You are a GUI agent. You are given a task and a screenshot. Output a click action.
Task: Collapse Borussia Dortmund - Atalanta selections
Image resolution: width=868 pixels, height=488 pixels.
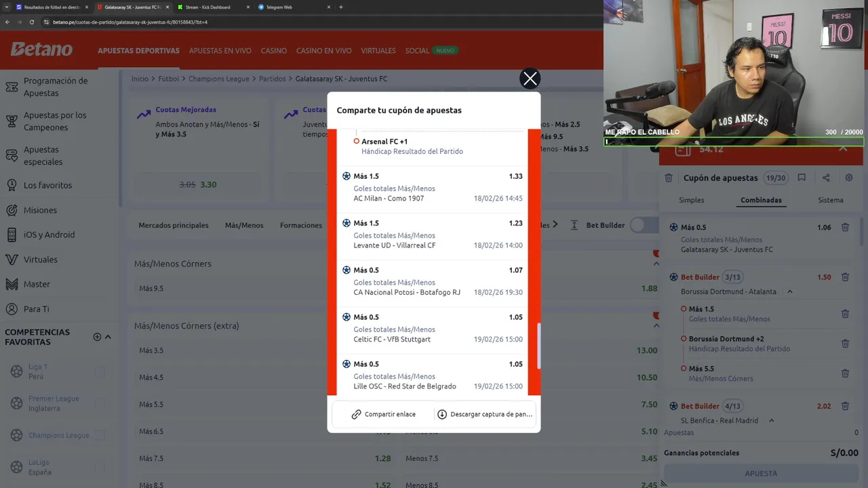[790, 291]
